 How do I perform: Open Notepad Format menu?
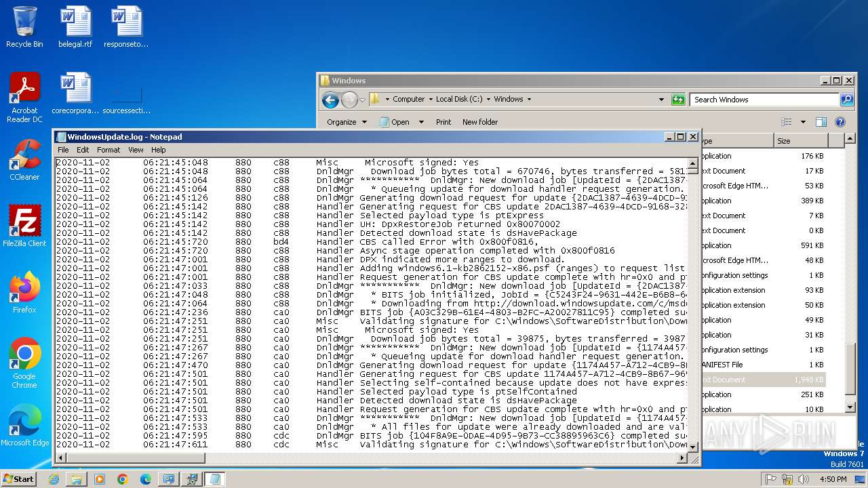108,150
